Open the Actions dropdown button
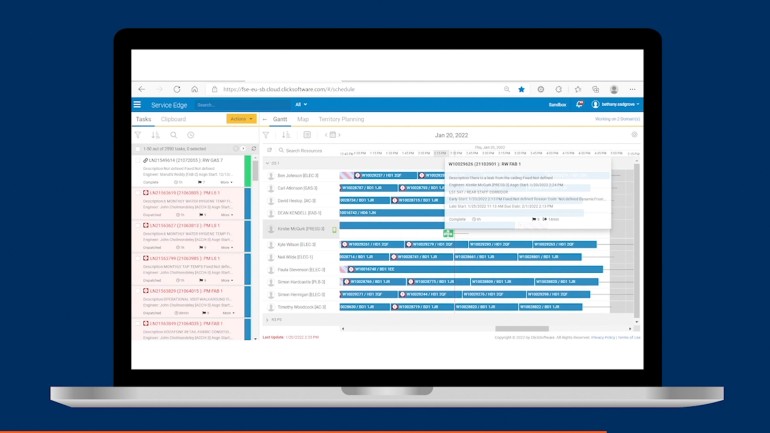 [241, 119]
